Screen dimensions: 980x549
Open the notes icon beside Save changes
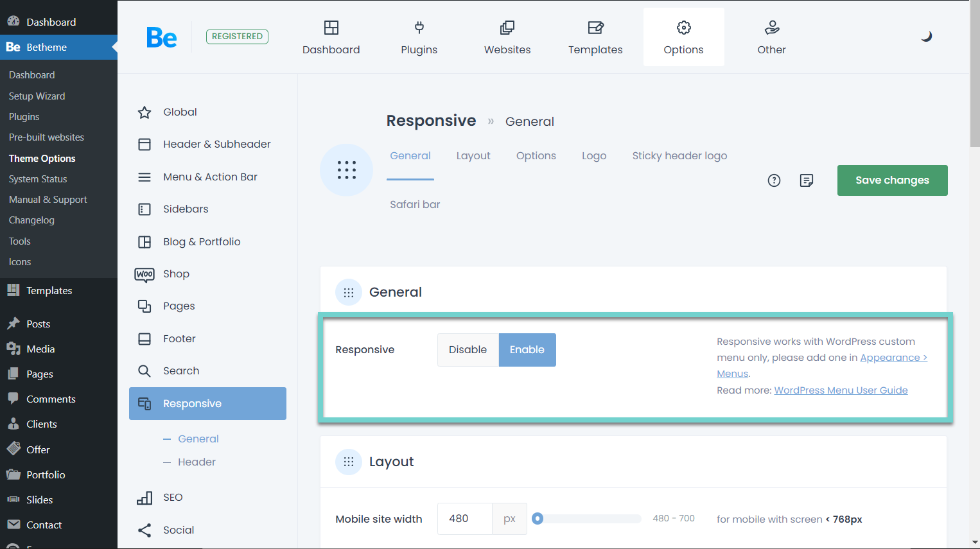point(807,180)
